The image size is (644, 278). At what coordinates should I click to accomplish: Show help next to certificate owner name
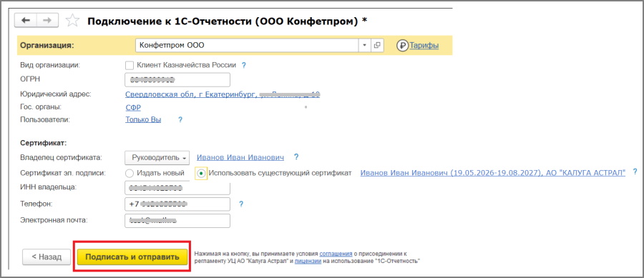296,157
